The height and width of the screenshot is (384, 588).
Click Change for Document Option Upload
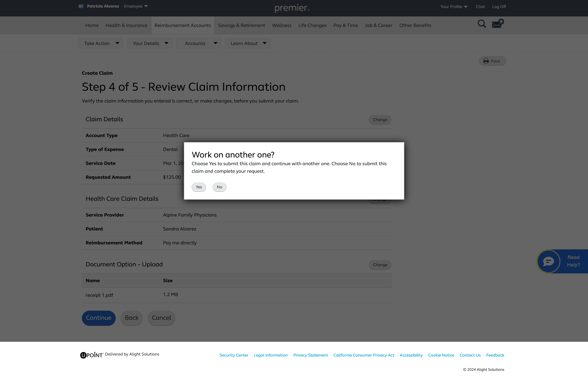[380, 265]
